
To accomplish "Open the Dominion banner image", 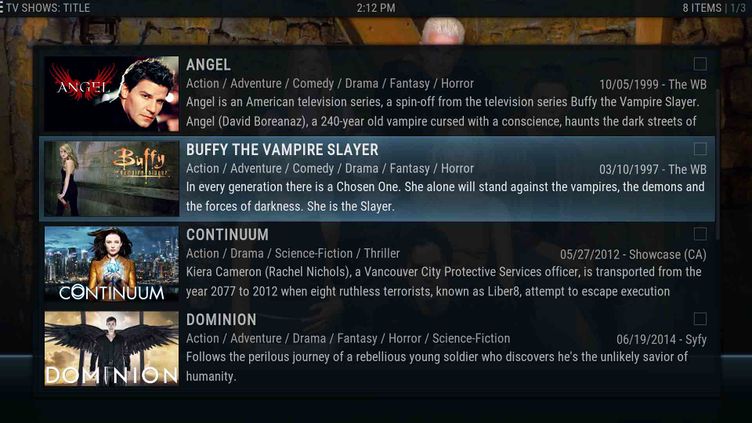I will click(x=111, y=349).
